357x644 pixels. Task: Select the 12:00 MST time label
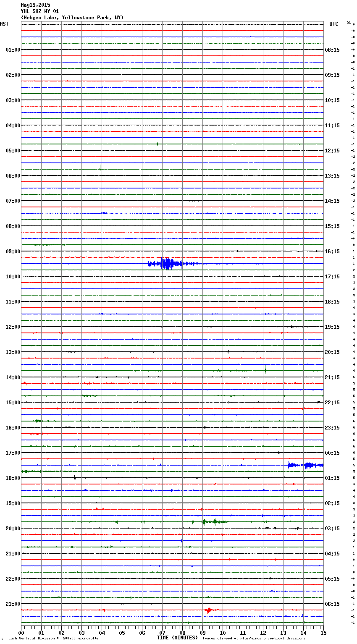13,327
